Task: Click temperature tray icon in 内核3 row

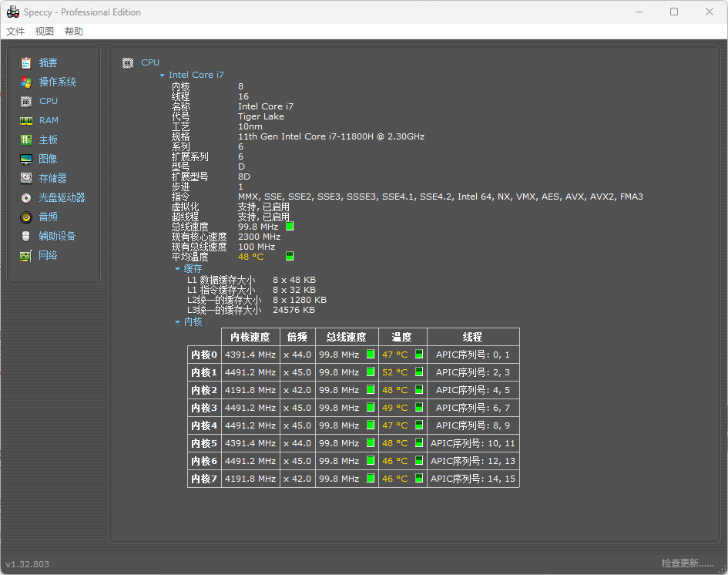Action: (419, 407)
